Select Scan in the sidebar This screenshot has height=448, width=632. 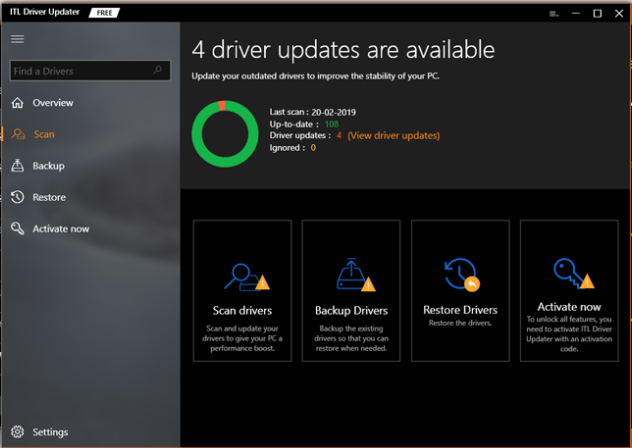coord(44,134)
